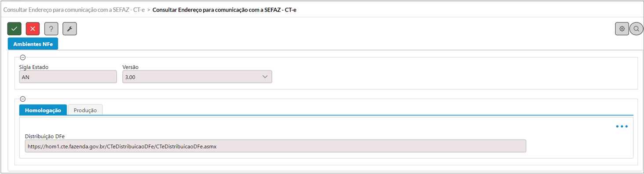Select the Ambientes NFe tab
Viewport: 644px width, 174px height.
[x=33, y=44]
